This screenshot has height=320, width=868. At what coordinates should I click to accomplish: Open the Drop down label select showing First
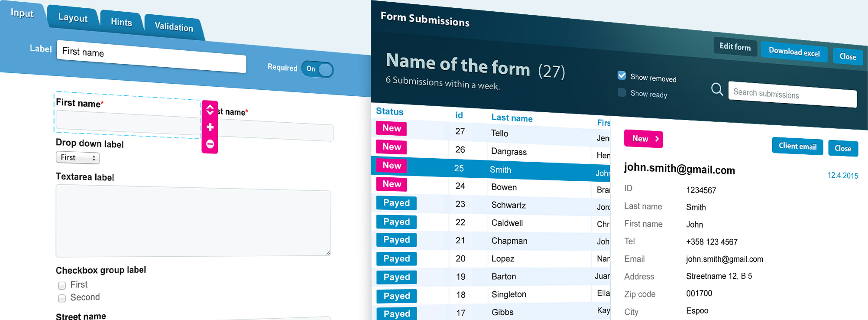click(78, 158)
